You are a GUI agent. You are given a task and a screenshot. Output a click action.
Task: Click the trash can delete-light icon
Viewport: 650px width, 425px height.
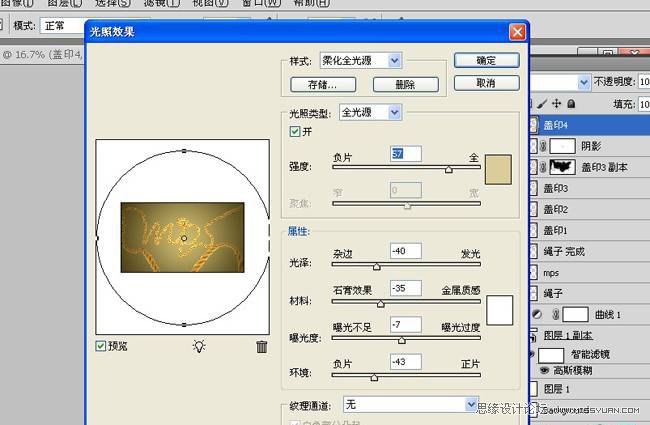262,346
